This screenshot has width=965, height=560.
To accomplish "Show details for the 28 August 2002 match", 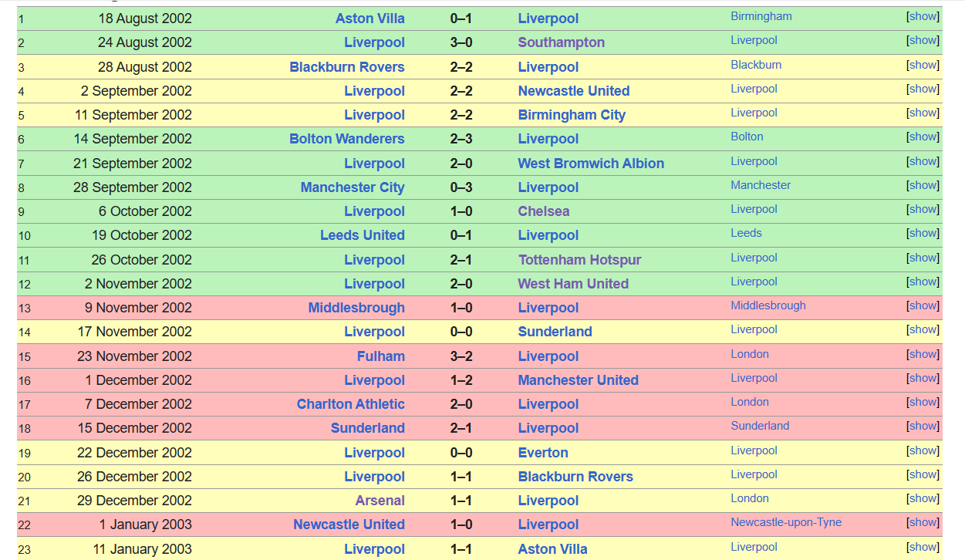I will (x=923, y=65).
